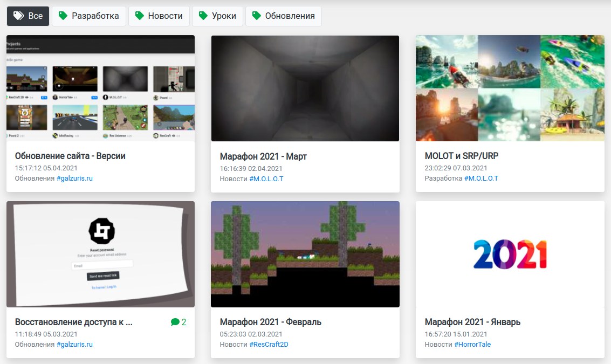Click the pixel trees game thumbnail

[305, 254]
